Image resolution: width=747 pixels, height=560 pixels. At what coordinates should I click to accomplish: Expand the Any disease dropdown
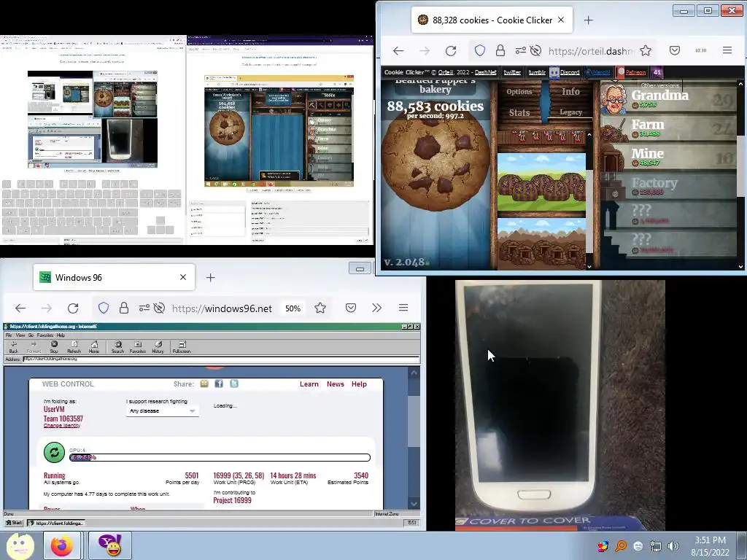[163, 411]
